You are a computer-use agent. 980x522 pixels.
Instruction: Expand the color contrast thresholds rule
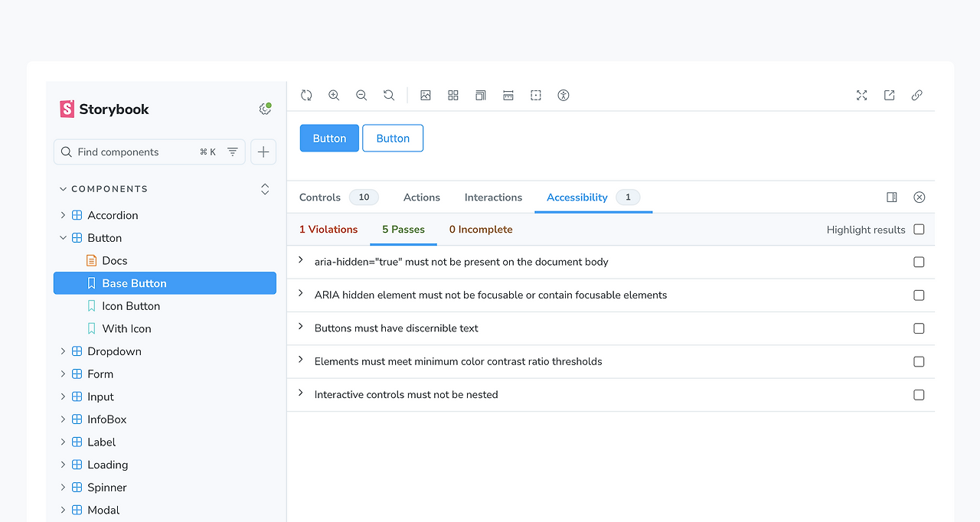301,360
